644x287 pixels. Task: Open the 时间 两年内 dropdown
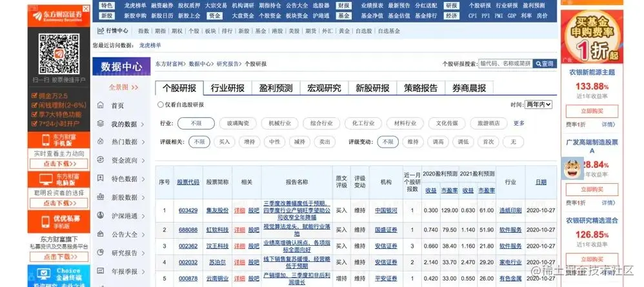[538, 104]
